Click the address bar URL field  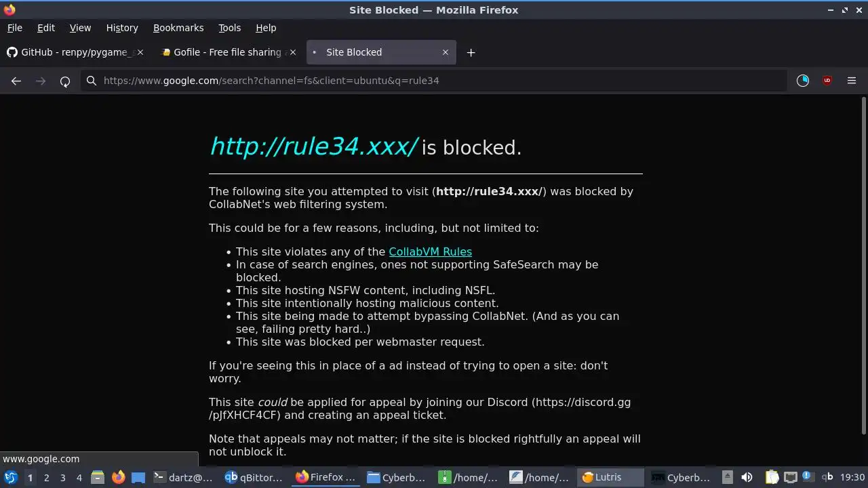[x=434, y=81]
